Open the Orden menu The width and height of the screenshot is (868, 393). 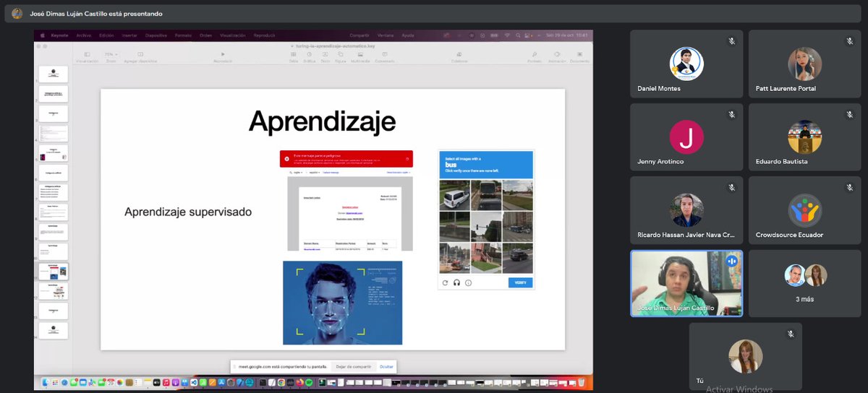[x=206, y=35]
